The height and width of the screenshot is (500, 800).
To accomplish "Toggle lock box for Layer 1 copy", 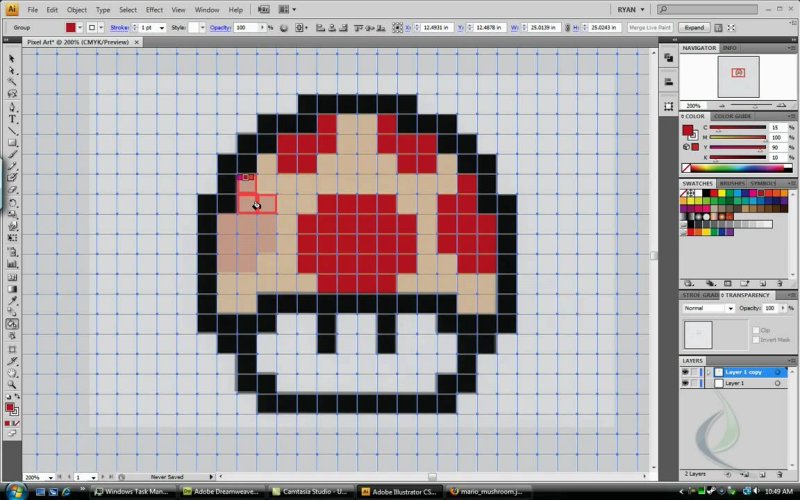I will click(x=694, y=372).
